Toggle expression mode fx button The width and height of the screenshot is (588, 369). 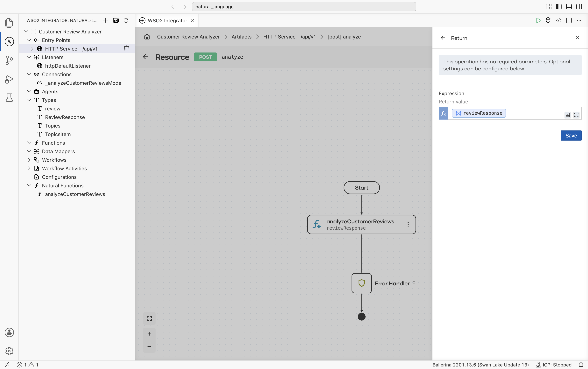click(x=443, y=113)
